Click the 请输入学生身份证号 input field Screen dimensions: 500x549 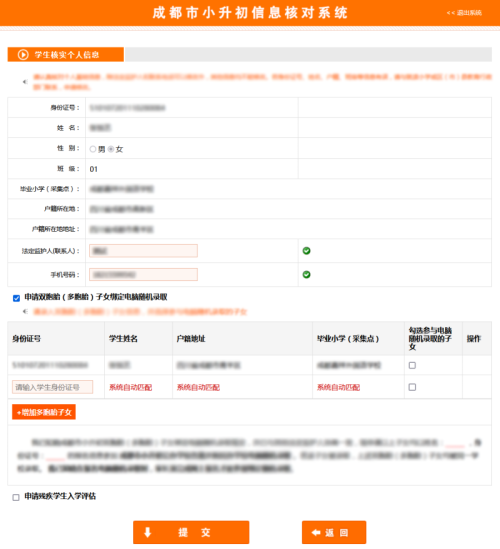53,387
